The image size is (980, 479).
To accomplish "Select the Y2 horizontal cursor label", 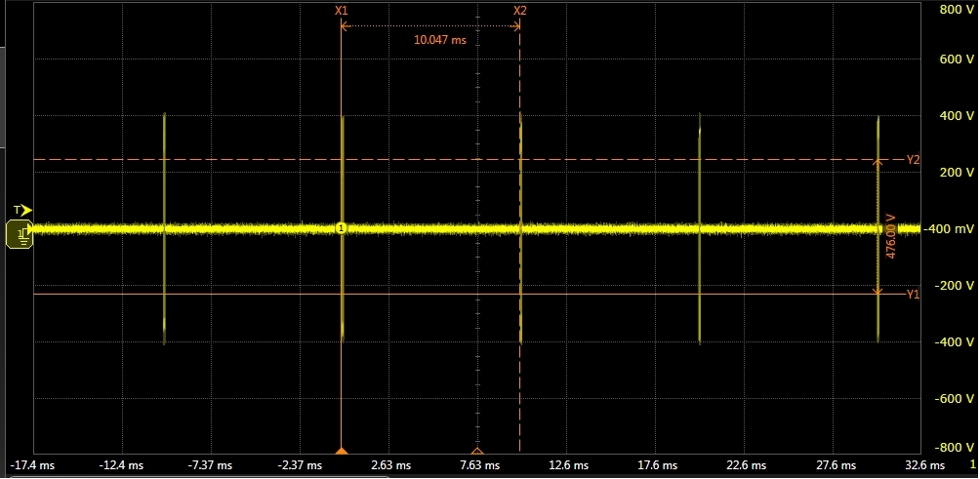I will pos(913,159).
